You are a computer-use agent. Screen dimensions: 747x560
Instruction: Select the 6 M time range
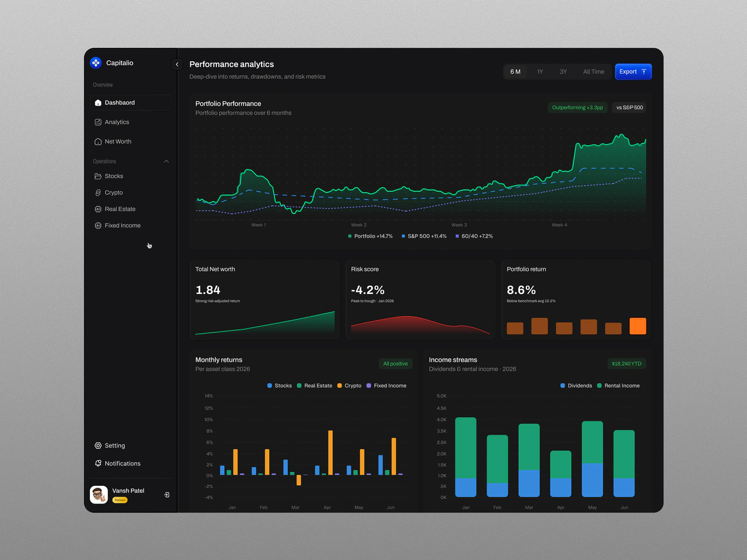point(515,72)
